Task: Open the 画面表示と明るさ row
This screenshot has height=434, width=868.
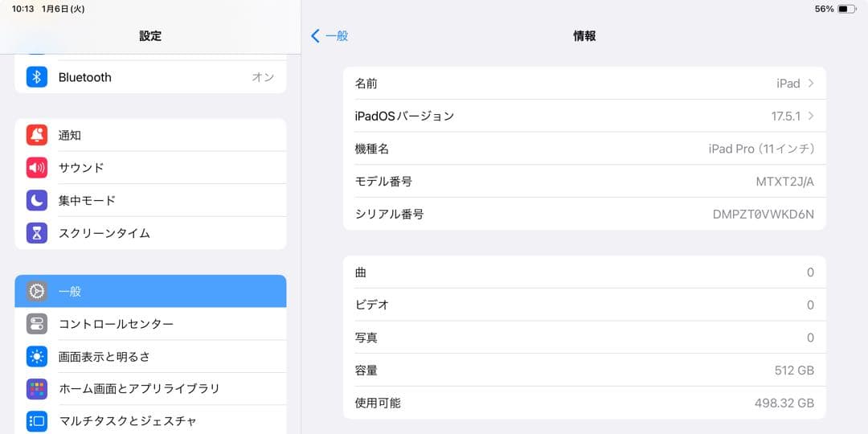Action: pos(150,357)
